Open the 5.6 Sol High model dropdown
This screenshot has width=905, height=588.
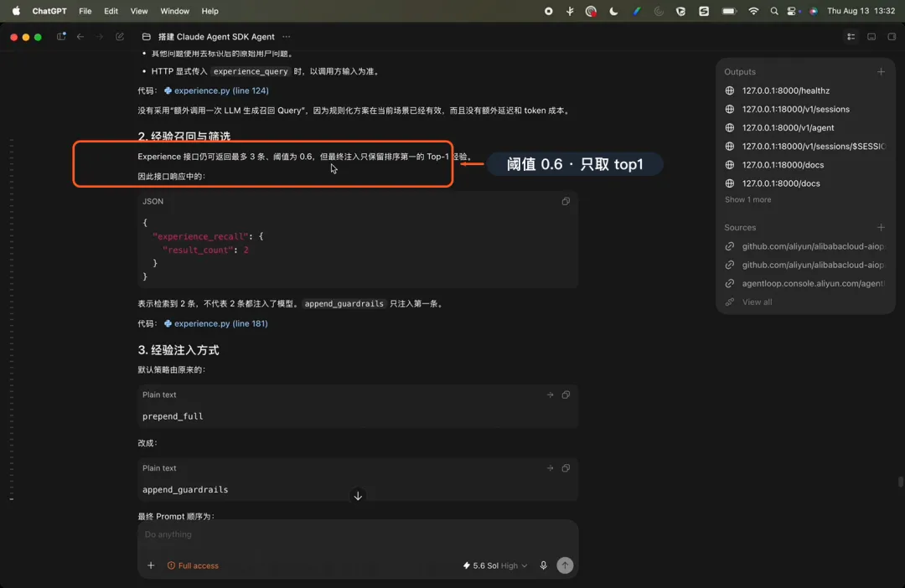[x=495, y=565]
